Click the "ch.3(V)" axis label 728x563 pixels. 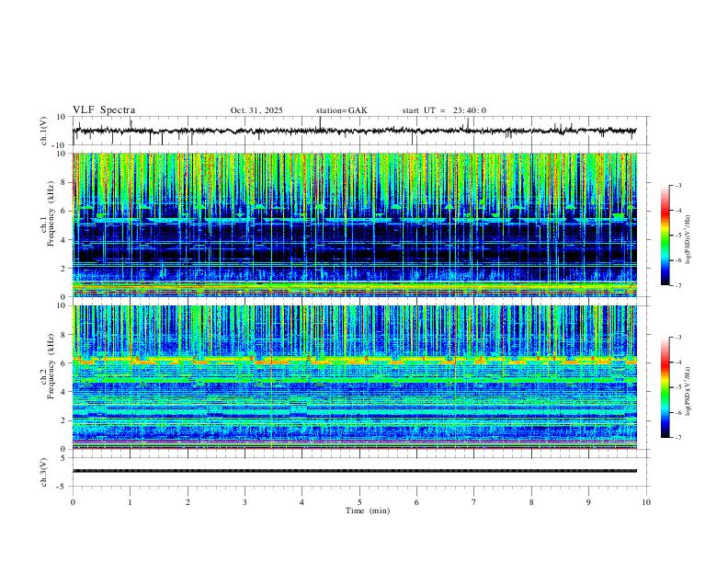(x=43, y=472)
